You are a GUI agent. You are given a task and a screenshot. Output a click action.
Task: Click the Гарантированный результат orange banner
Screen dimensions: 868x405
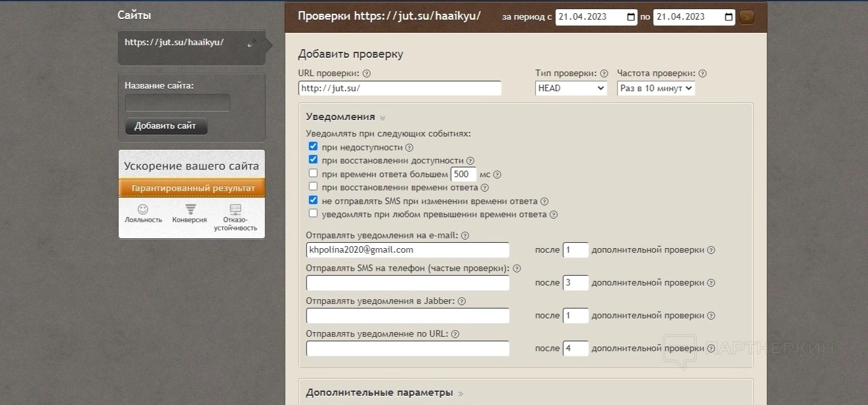pyautogui.click(x=192, y=188)
